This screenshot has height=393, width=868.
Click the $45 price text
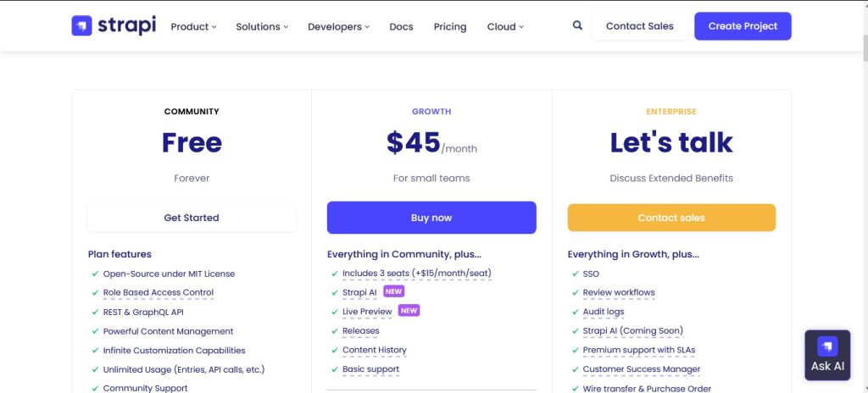[414, 143]
